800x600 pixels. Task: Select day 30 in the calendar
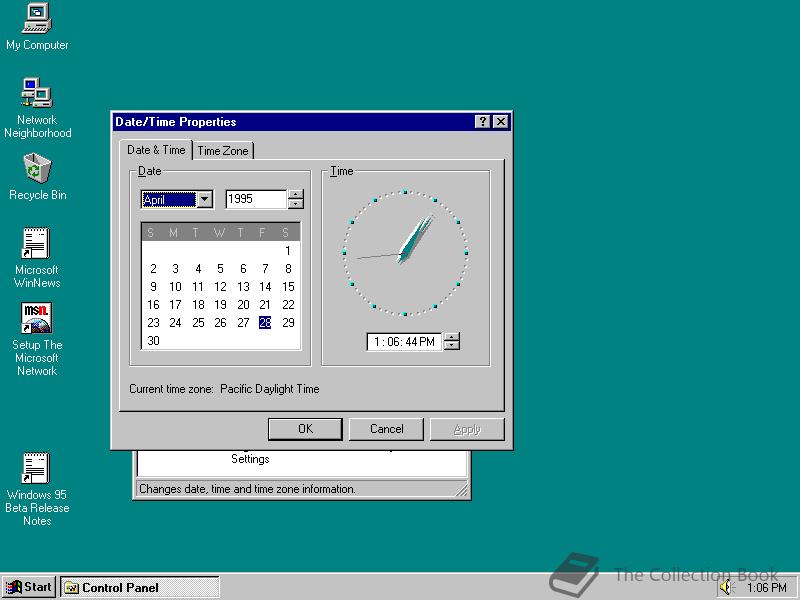point(153,340)
